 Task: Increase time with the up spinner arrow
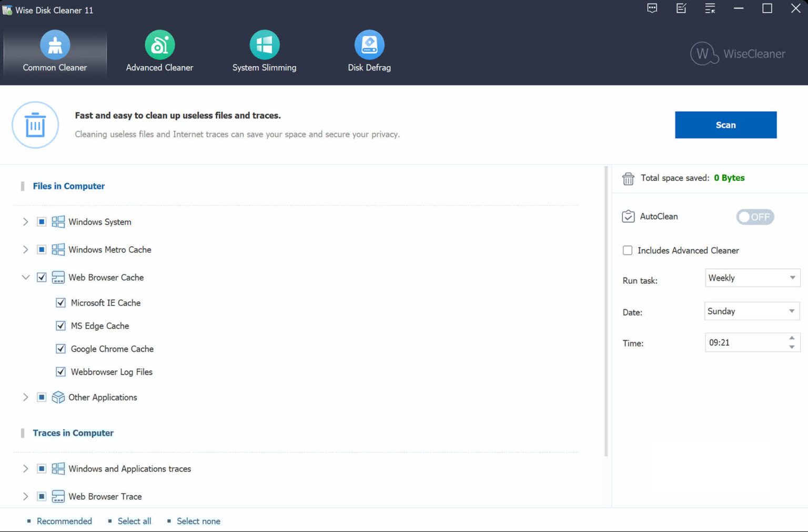[791, 339]
